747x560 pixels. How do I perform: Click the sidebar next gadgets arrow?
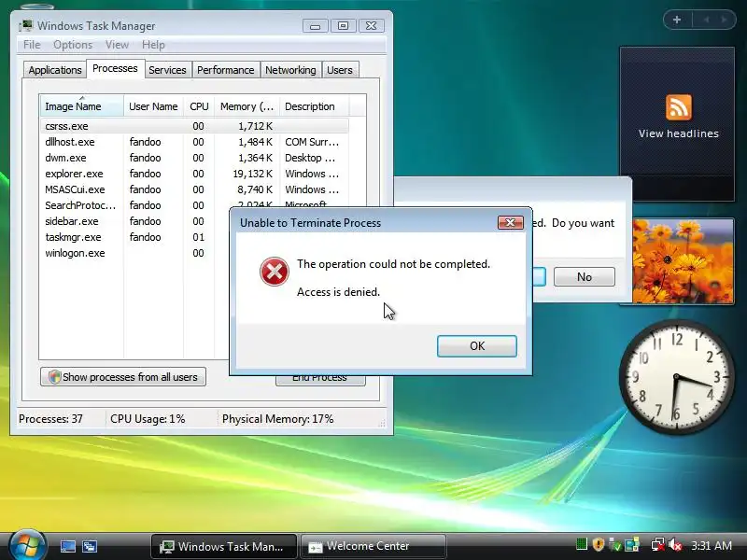[x=725, y=20]
